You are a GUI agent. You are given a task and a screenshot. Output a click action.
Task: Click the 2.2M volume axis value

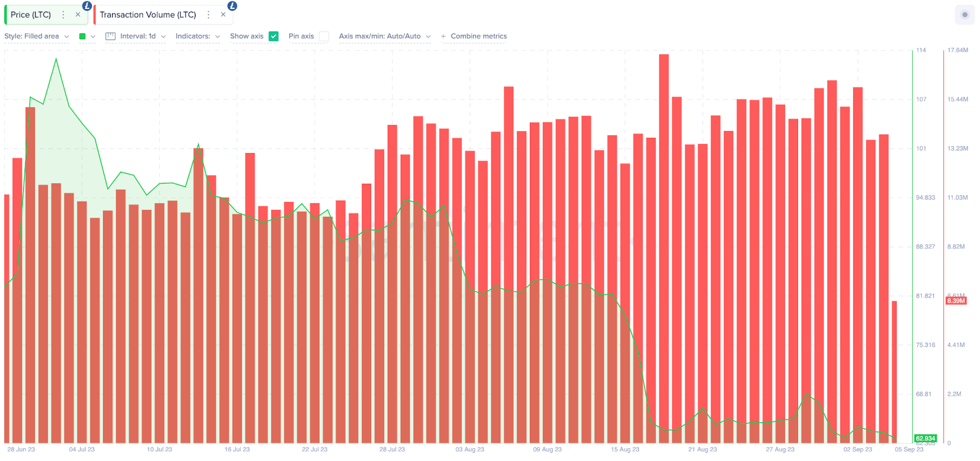tap(954, 394)
